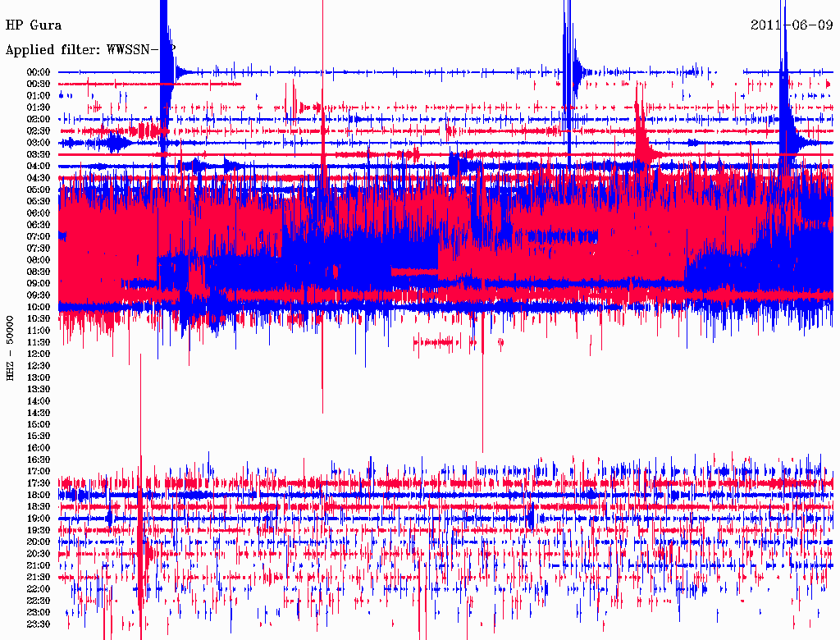Select the 12:30 time label
This screenshot has height=640, width=840.
coord(39,366)
